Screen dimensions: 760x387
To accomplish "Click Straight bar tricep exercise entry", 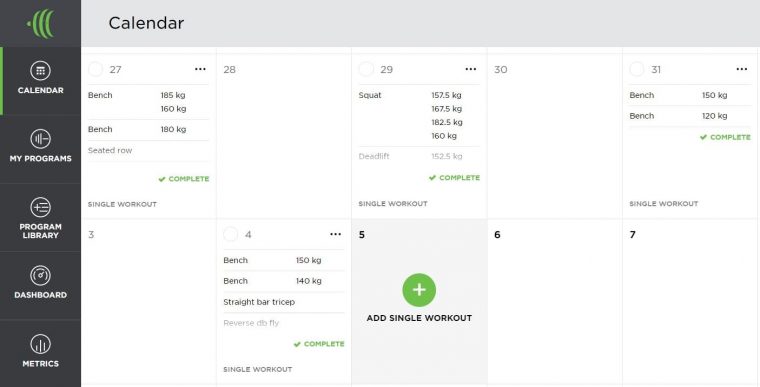I will point(284,302).
